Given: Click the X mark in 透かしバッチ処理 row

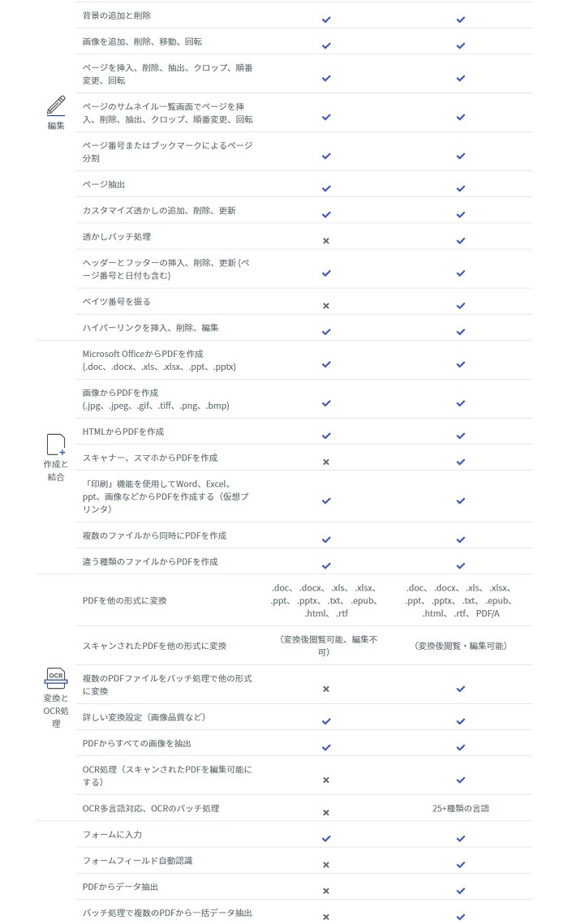Looking at the screenshot, I should pos(326,241).
